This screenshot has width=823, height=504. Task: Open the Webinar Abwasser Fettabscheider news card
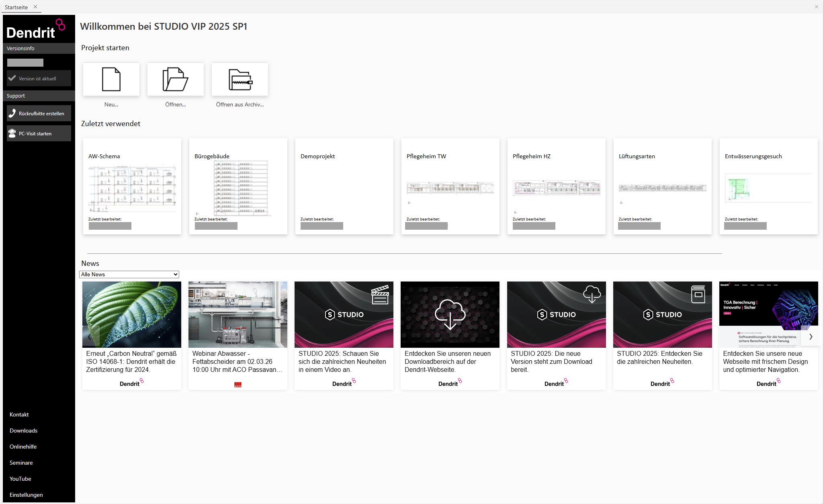pos(238,336)
